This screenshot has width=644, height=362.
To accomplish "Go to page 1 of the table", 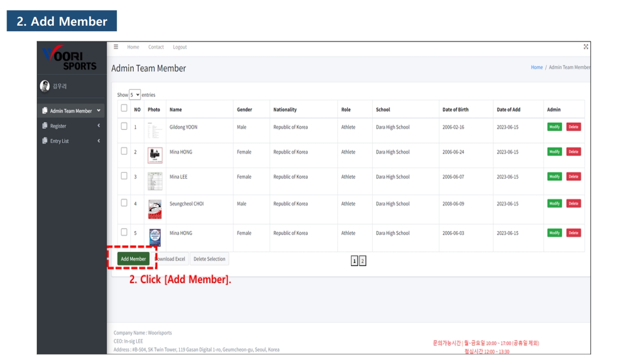I will [354, 261].
